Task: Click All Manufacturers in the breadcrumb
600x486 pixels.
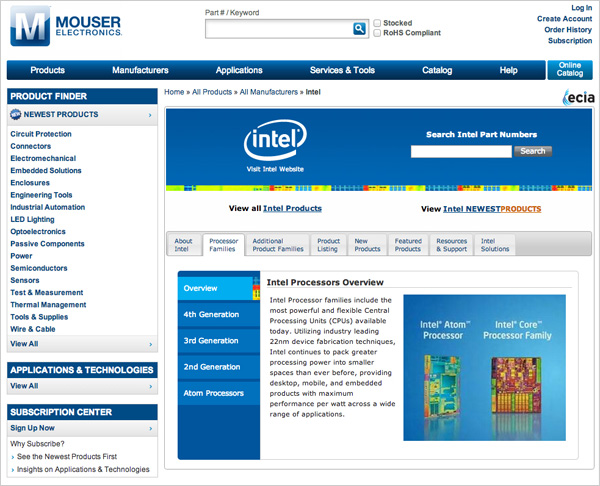Action: [269, 92]
